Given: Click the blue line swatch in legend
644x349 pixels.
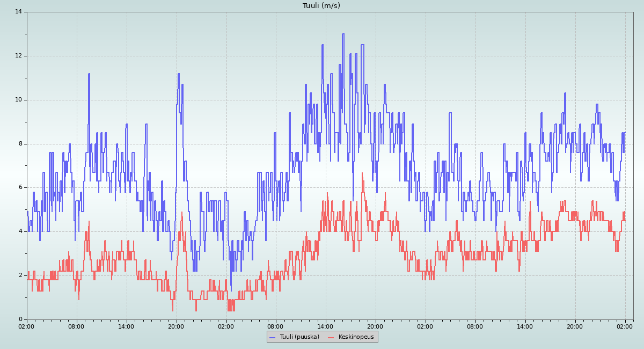Looking at the screenshot, I should pyautogui.click(x=273, y=337).
